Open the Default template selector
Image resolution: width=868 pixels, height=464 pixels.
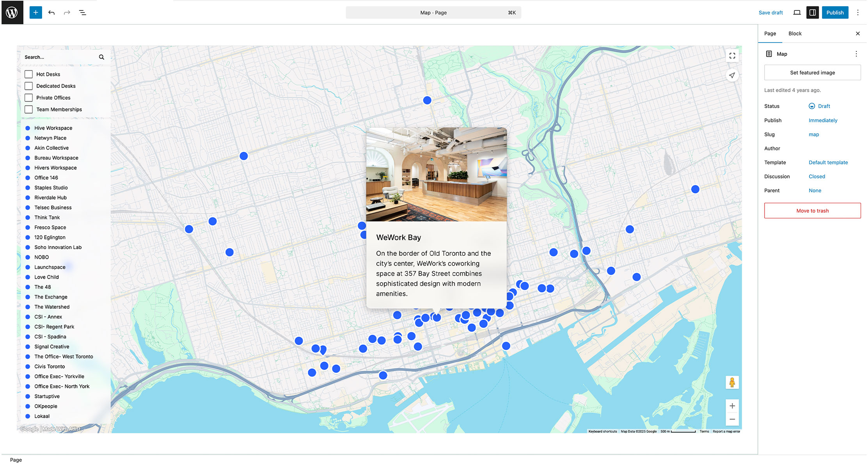tap(828, 162)
